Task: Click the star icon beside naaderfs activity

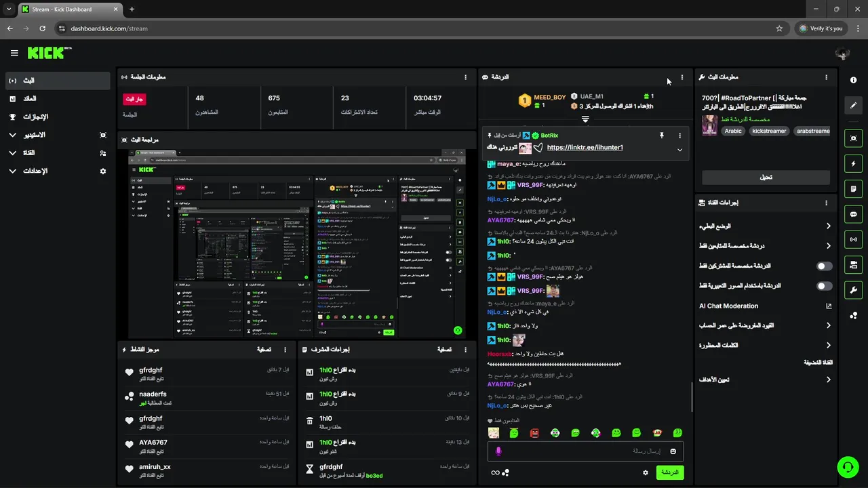Action: [130, 396]
